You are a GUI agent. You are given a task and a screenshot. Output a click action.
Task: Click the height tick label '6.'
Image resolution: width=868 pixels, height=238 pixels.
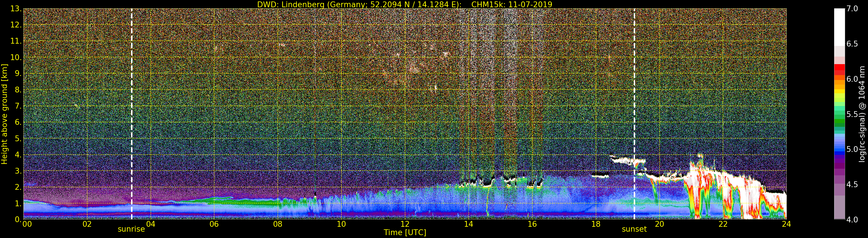(x=18, y=122)
